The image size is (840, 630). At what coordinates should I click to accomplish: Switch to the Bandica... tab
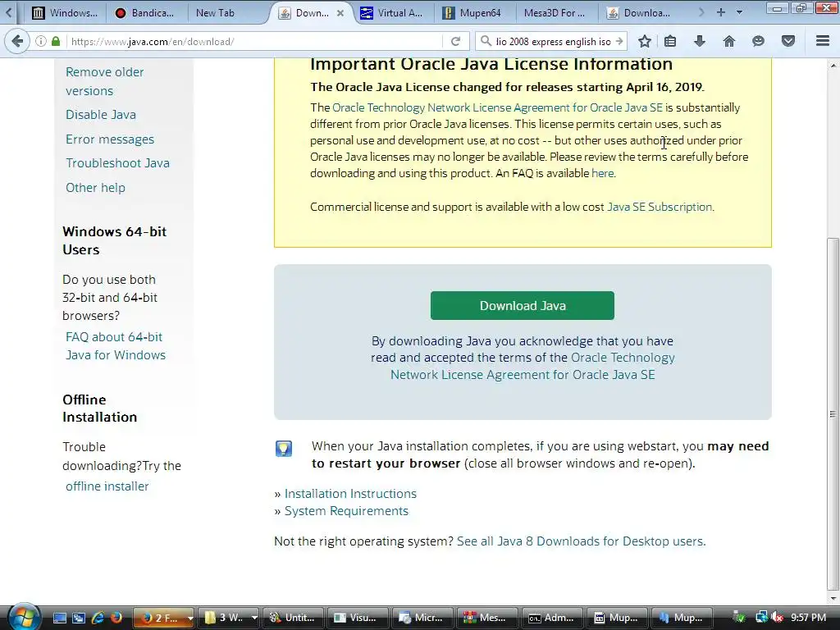(x=145, y=13)
